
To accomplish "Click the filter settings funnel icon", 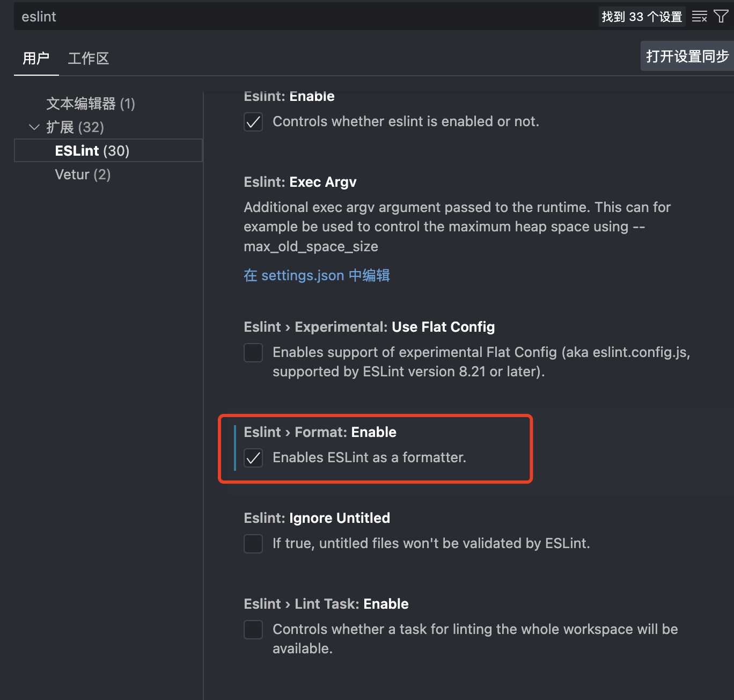I will [x=722, y=16].
